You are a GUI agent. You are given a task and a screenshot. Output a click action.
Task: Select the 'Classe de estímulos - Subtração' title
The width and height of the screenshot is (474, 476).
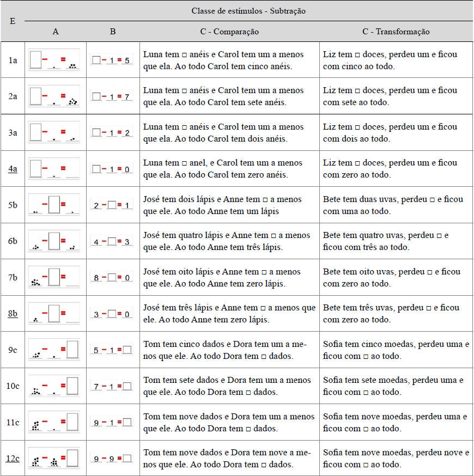(248, 11)
